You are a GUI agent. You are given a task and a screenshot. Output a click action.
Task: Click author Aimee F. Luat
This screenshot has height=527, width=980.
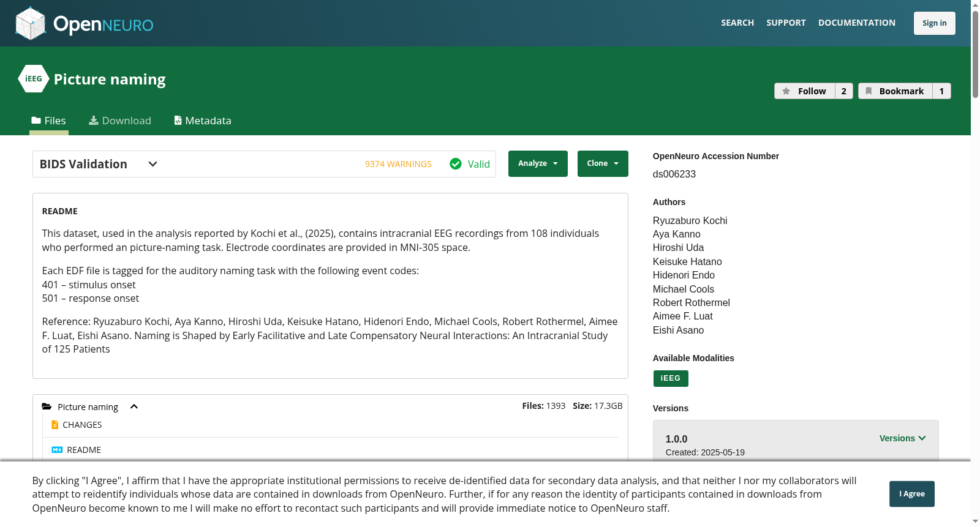point(683,316)
